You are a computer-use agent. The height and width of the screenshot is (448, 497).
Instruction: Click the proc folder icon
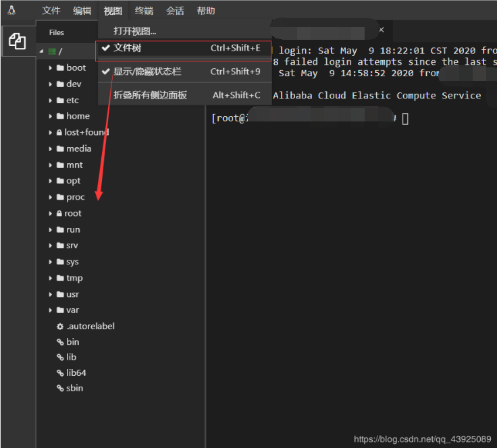60,197
